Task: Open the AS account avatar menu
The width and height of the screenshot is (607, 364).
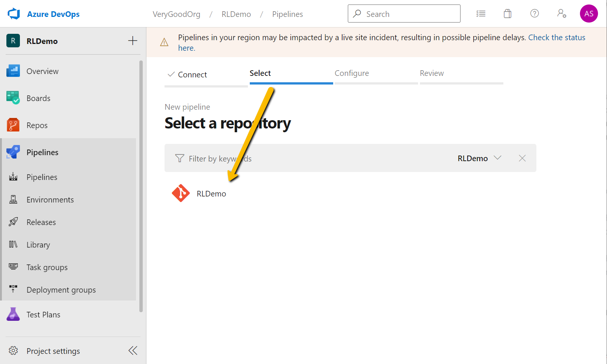Action: [589, 14]
